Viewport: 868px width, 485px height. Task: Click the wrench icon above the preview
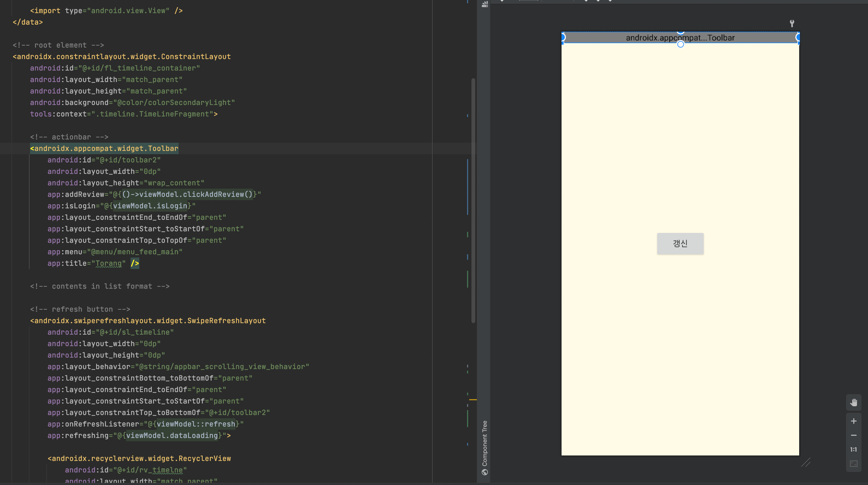pyautogui.click(x=792, y=23)
